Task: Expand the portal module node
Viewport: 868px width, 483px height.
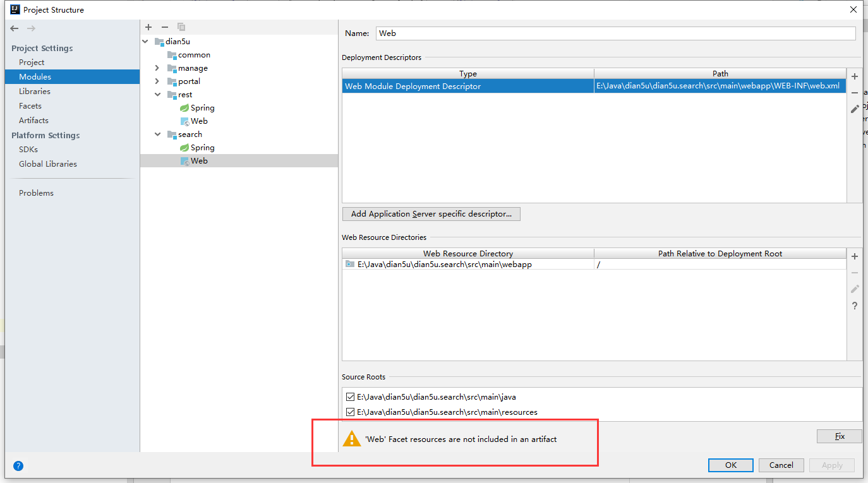Action: point(157,81)
